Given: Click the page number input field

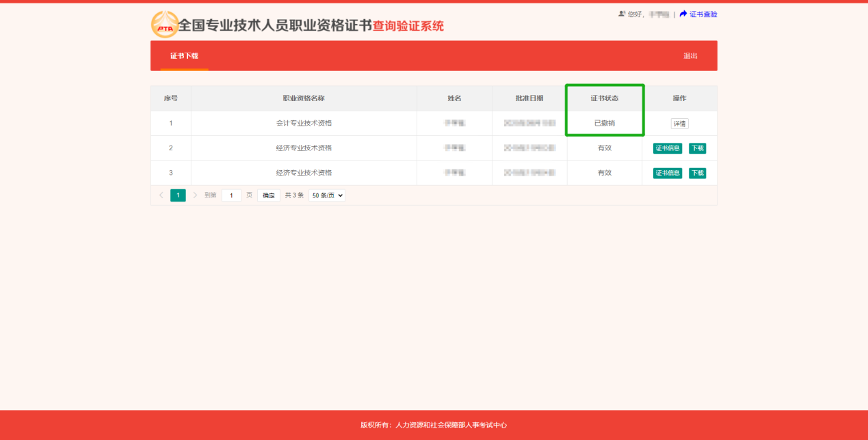Looking at the screenshot, I should point(231,195).
